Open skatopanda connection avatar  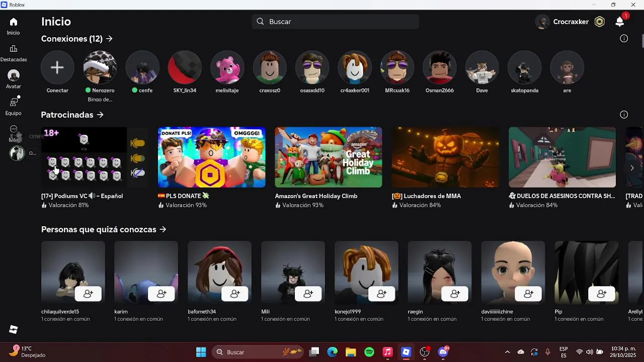pyautogui.click(x=525, y=67)
